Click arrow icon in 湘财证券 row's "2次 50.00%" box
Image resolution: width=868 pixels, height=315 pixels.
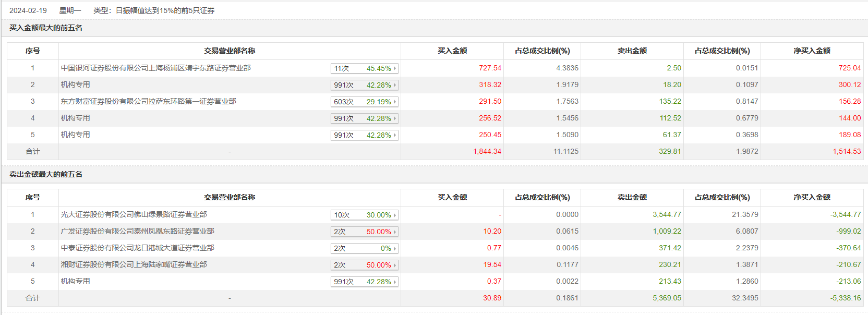point(395,265)
